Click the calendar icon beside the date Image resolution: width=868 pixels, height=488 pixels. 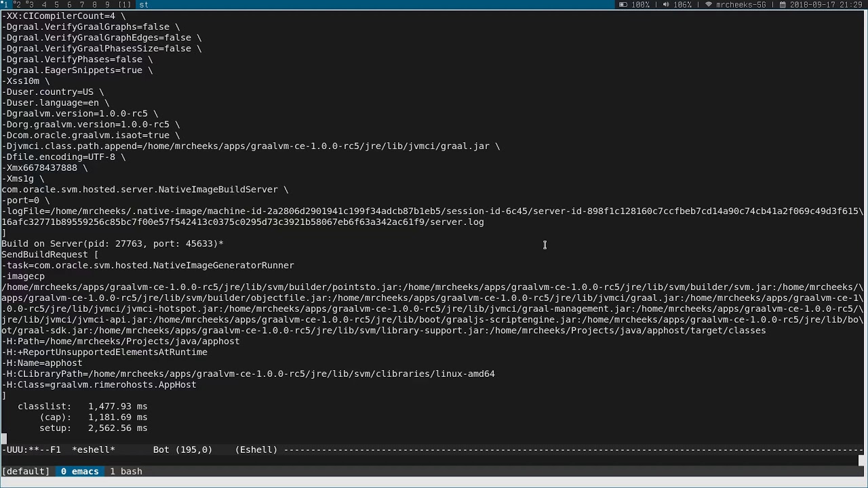click(783, 5)
